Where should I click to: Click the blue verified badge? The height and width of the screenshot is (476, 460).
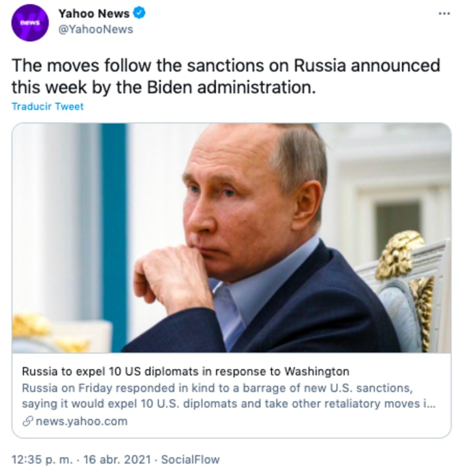[141, 14]
